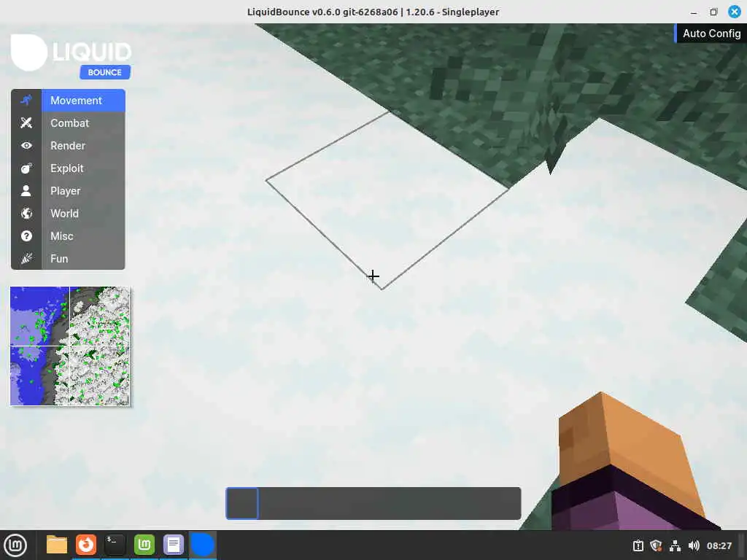Open the Linux Mint start menu
The height and width of the screenshot is (560, 747).
[x=15, y=545]
